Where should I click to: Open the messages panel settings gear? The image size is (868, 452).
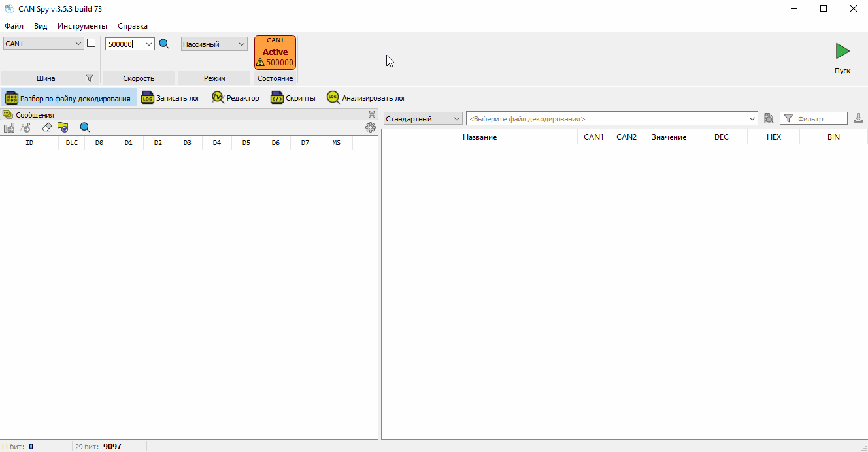(371, 127)
